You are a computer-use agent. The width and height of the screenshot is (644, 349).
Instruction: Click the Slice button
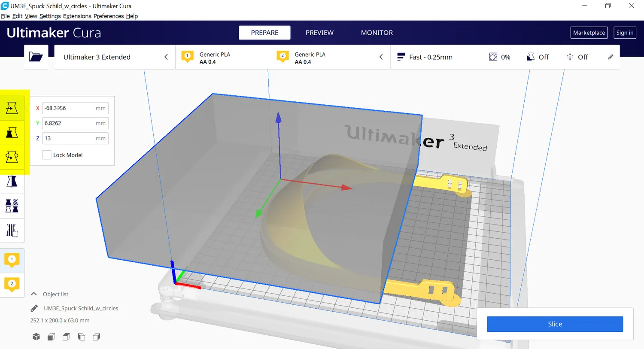coord(555,324)
